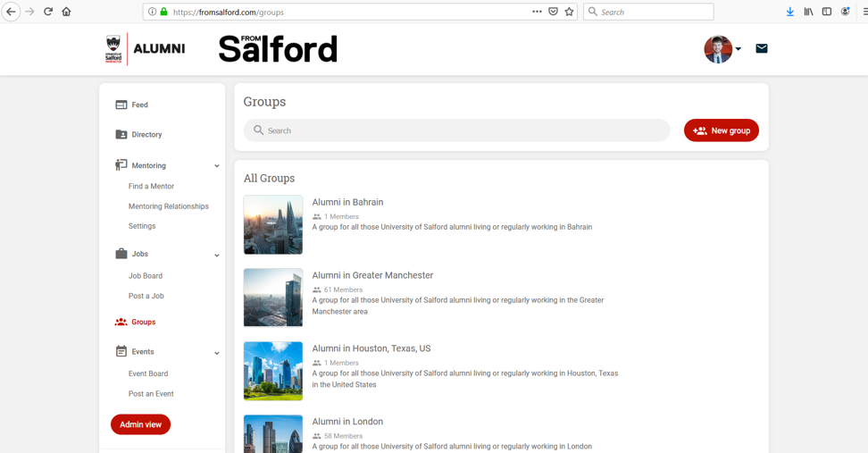Click the Events calendar icon

tap(121, 351)
